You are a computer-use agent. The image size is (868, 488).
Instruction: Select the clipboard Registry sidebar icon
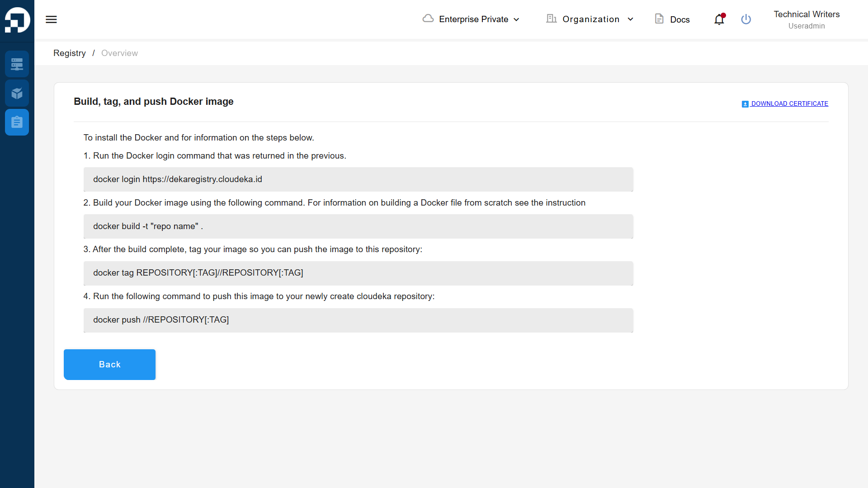[17, 122]
